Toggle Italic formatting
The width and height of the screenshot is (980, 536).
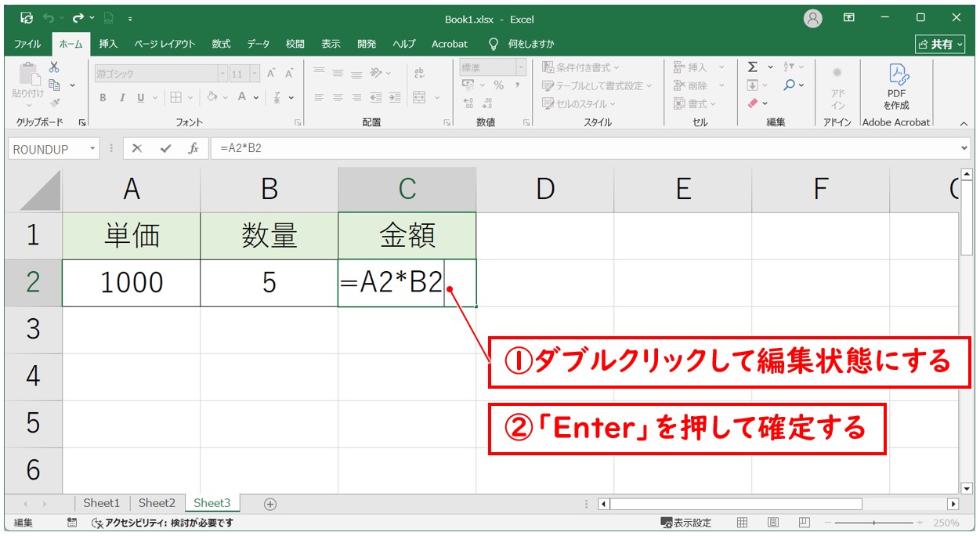coord(122,98)
